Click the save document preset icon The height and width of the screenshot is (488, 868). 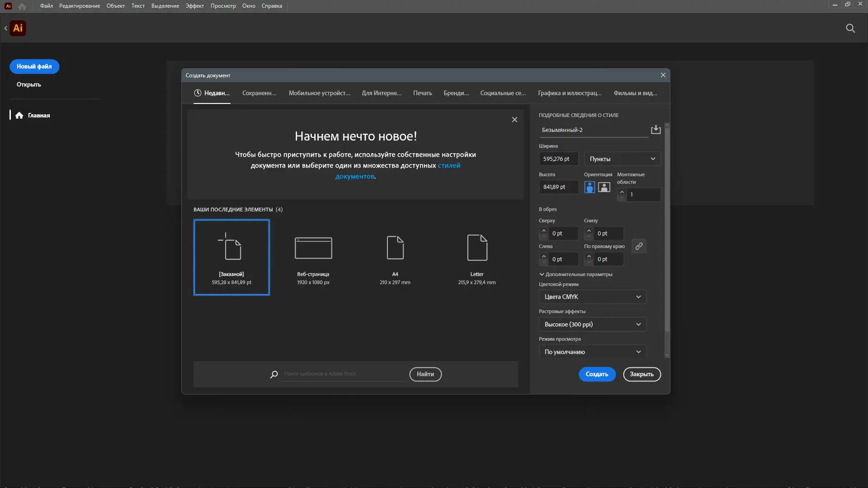click(656, 130)
